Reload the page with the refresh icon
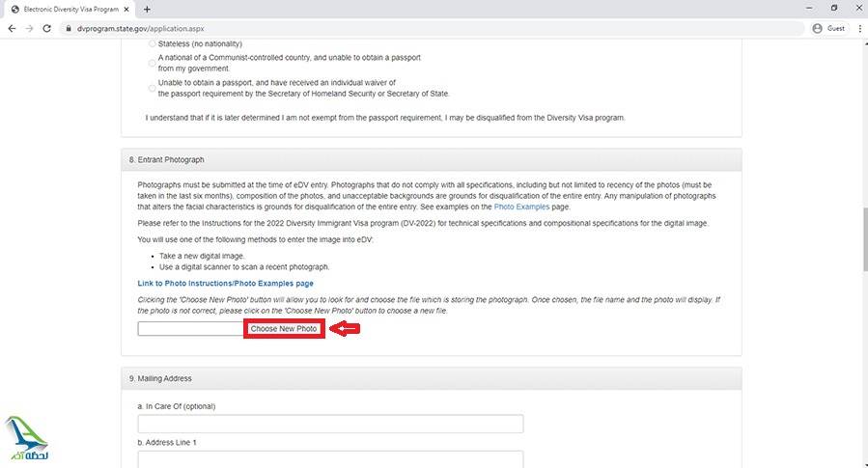Image resolution: width=868 pixels, height=468 pixels. pyautogui.click(x=48, y=28)
